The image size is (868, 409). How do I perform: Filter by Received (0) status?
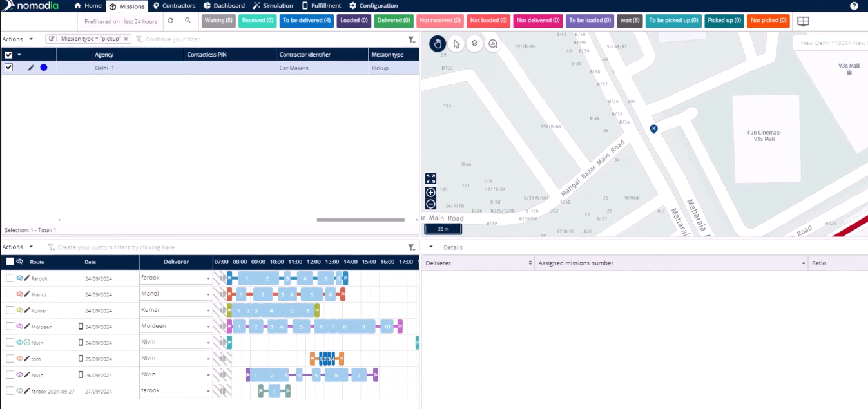[x=258, y=21]
